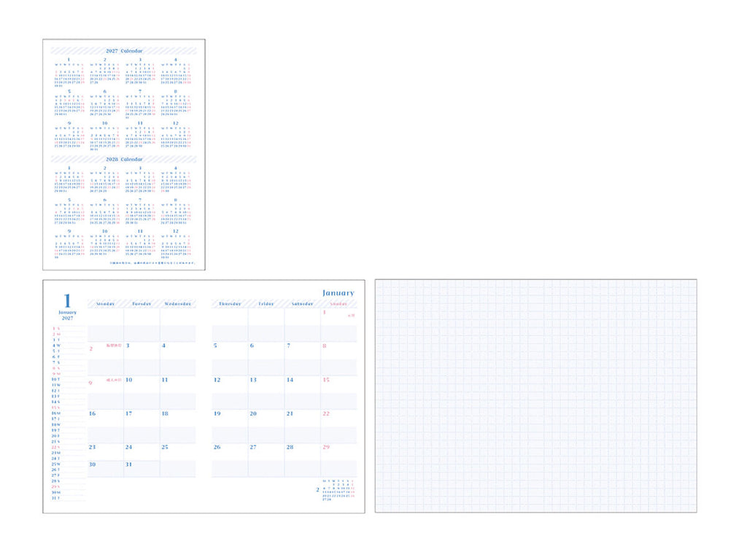Click the date cell for January 10
The width and height of the screenshot is (747, 560).
coord(142,393)
